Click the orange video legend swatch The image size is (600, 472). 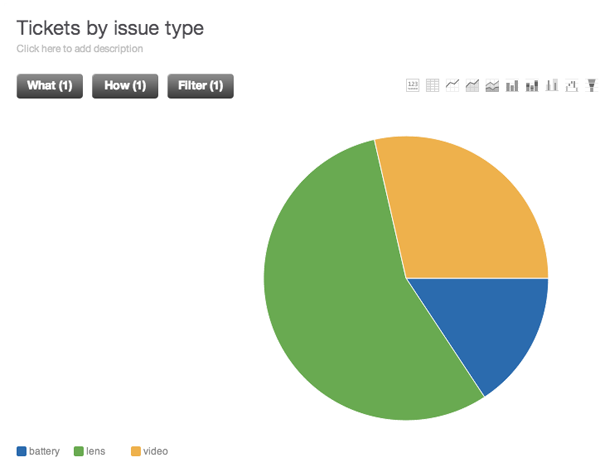click(x=136, y=452)
